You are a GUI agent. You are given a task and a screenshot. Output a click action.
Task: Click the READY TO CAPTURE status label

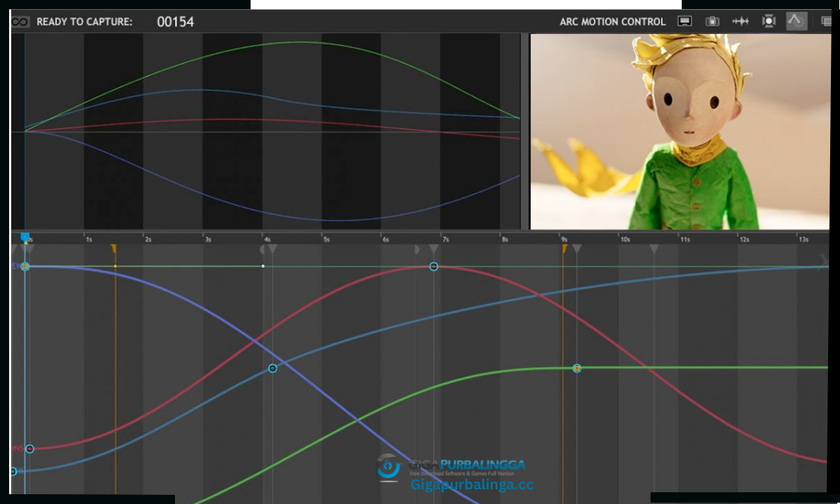click(x=85, y=22)
